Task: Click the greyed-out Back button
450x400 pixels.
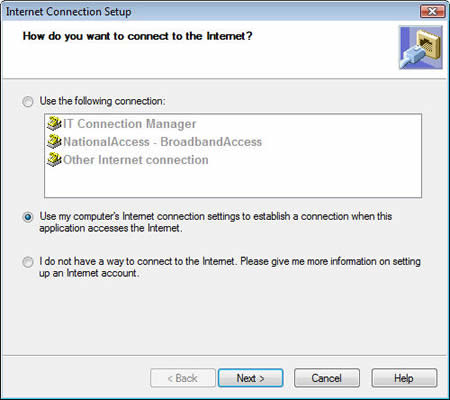Action: 183,378
